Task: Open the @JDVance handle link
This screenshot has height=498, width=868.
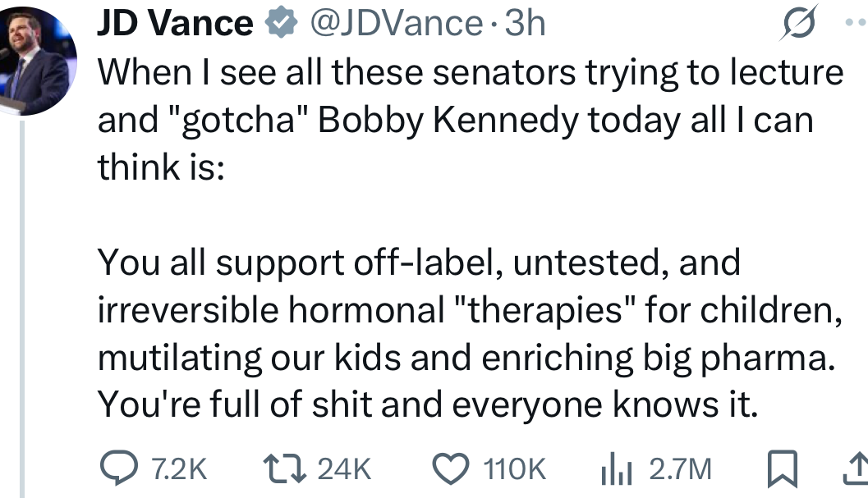Action: coord(396,24)
